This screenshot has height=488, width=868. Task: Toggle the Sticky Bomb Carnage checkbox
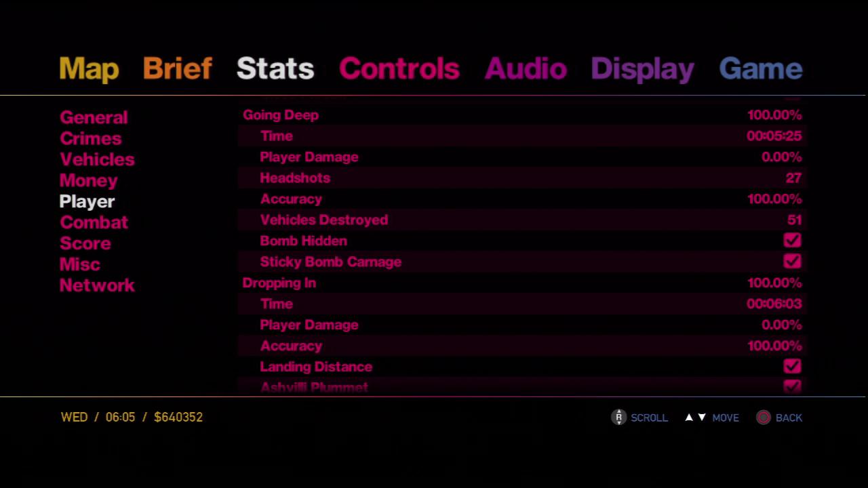click(x=792, y=262)
